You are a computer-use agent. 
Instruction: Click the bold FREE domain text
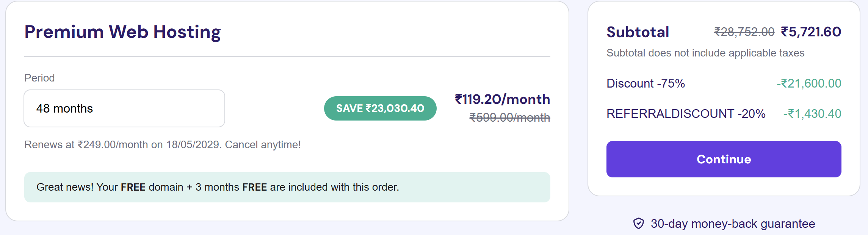point(133,187)
